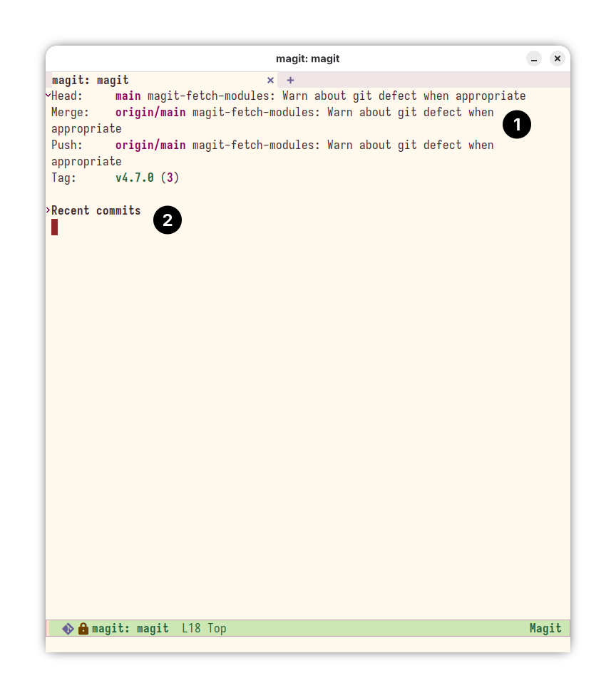Close the magit window
Viewport: 616px width, 698px height.
[x=558, y=58]
